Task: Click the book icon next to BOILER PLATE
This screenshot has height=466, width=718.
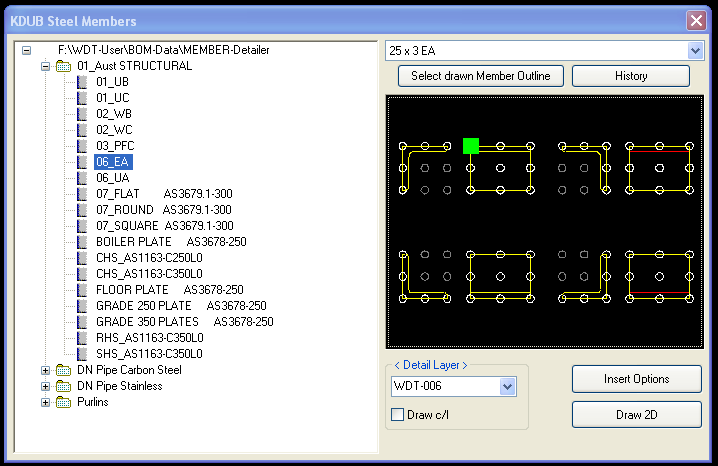Action: coord(82,242)
